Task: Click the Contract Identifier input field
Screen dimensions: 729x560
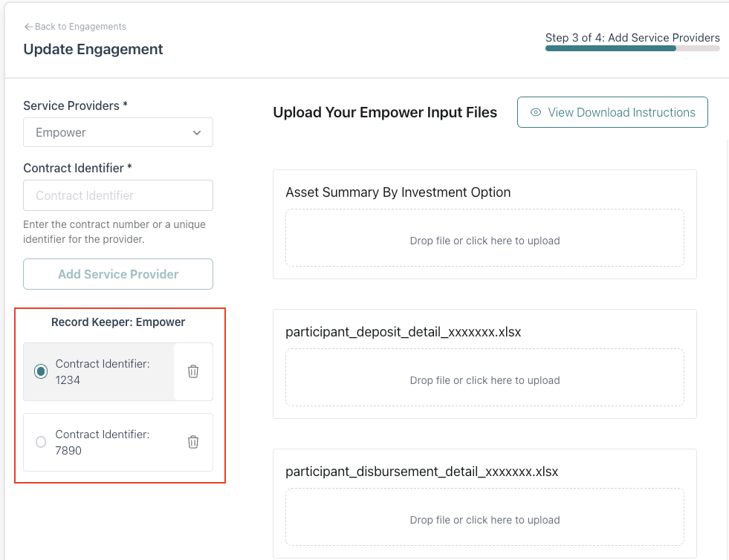Action: (118, 195)
